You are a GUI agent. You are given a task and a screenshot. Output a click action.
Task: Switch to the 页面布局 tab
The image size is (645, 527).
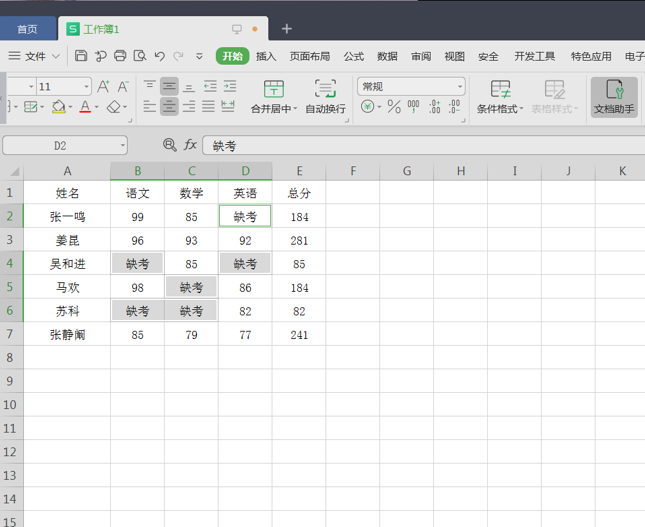[310, 56]
